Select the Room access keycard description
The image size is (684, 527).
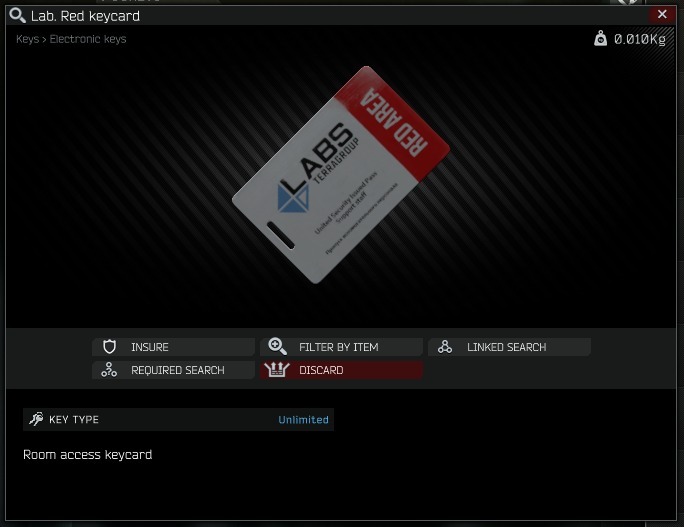[x=88, y=455]
